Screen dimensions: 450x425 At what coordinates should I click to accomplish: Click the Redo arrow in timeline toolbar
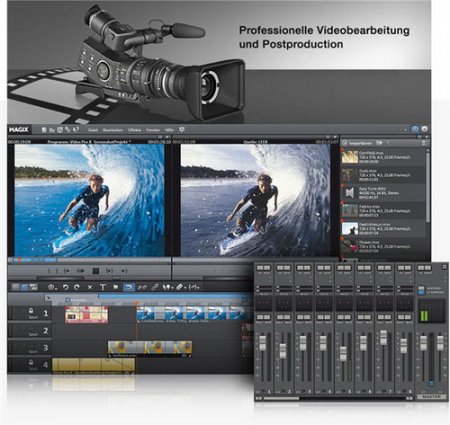point(77,287)
